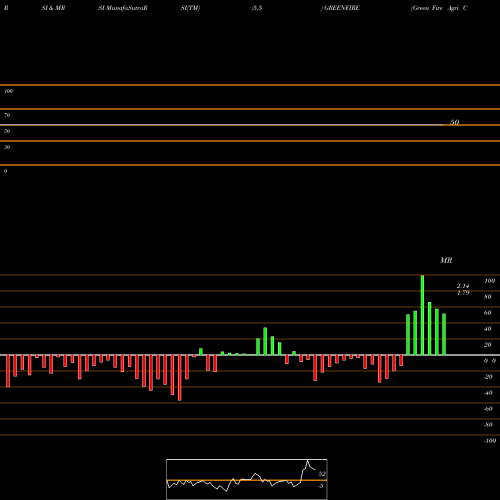Screen dimensions: 500x500
Task: Click the '40' label on MR right axis
Action: click(x=488, y=329)
